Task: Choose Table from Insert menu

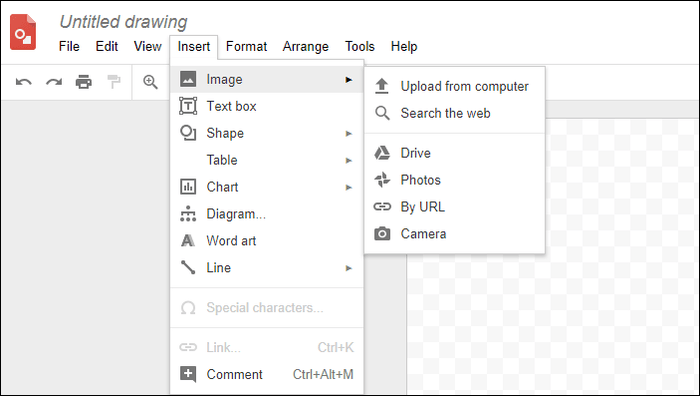Action: click(x=267, y=160)
